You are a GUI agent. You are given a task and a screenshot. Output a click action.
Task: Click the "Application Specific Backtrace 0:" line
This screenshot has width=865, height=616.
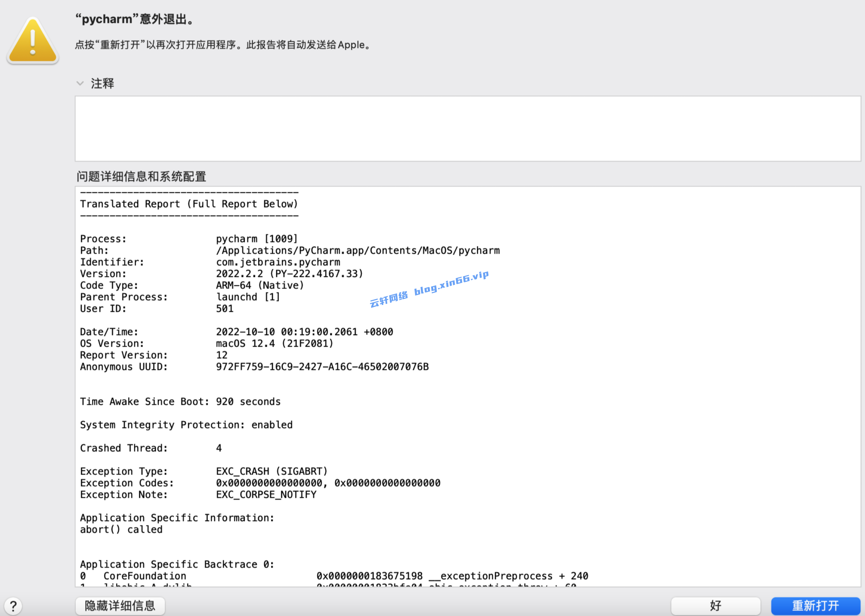click(177, 564)
